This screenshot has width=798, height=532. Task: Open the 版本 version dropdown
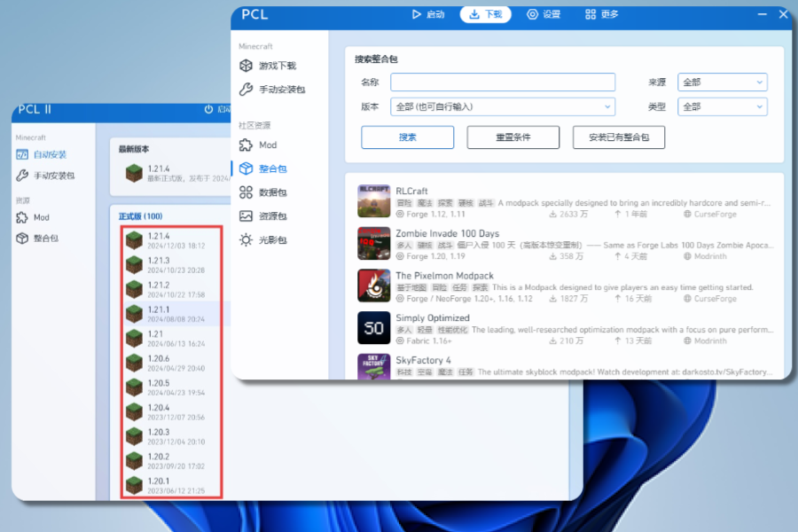click(x=503, y=106)
